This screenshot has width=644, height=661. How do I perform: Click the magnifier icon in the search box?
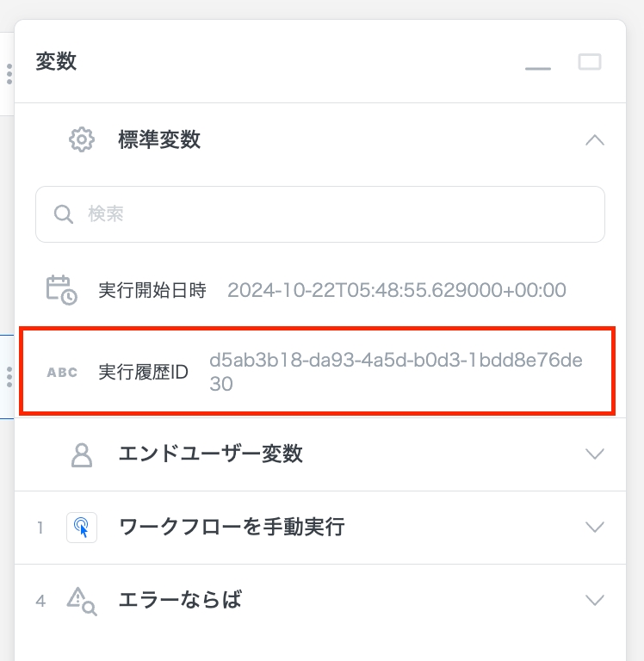pyautogui.click(x=63, y=214)
